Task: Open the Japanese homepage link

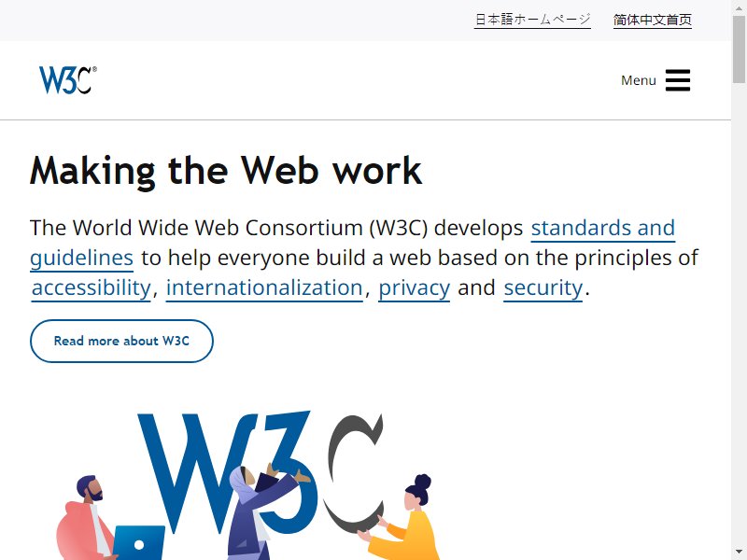Action: tap(532, 20)
